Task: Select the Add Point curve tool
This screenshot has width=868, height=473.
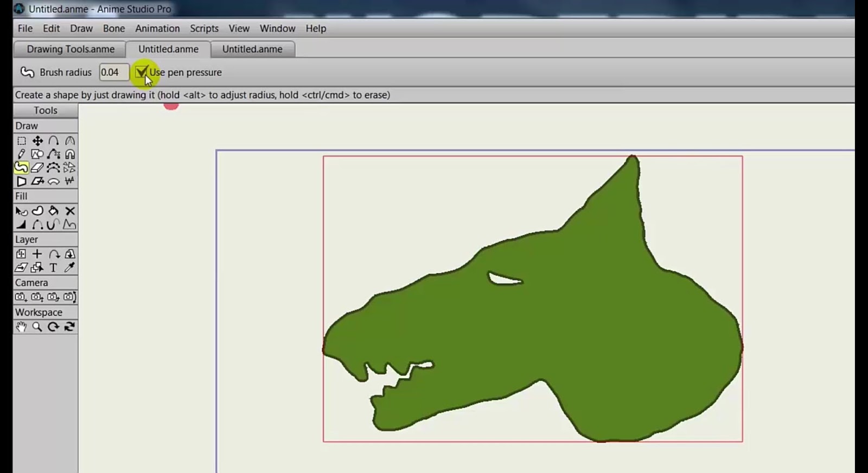Action: (x=54, y=155)
